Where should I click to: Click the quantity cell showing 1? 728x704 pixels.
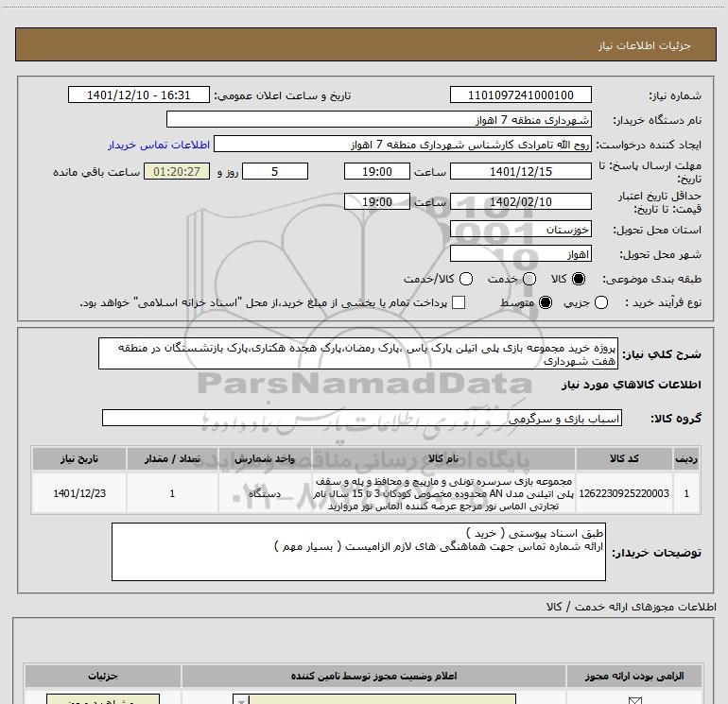tap(172, 493)
